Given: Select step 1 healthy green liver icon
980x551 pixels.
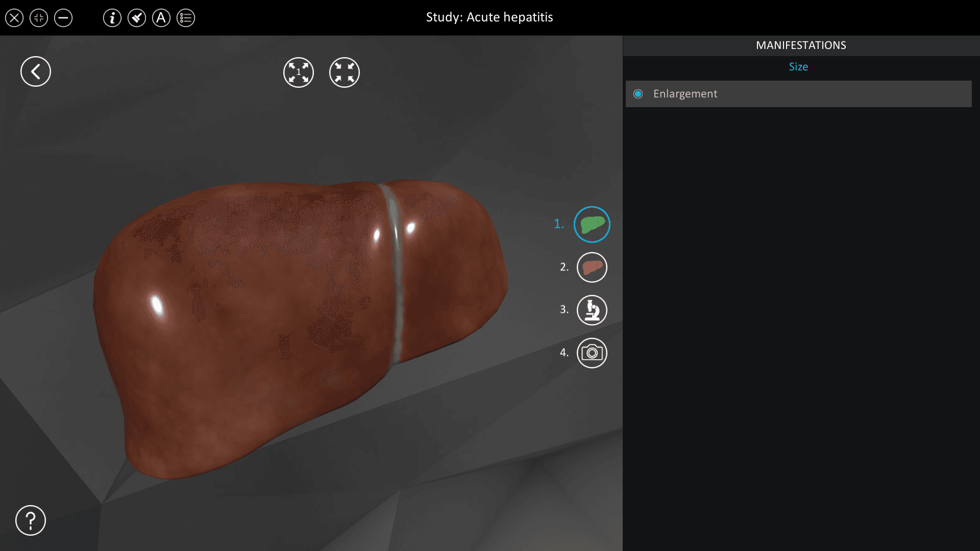Looking at the screenshot, I should 592,224.
